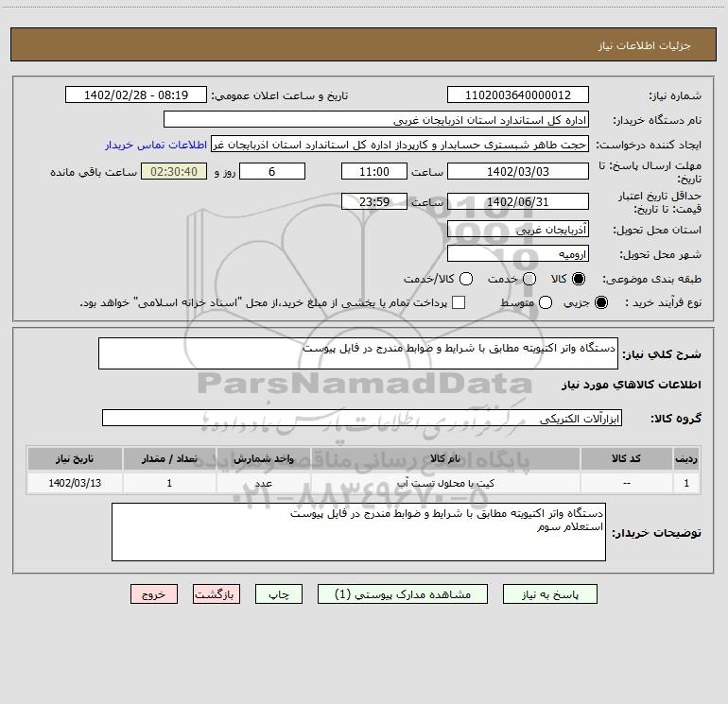The height and width of the screenshot is (704, 728).
Task: Click the validity time field 23:59
Action: coord(374,202)
